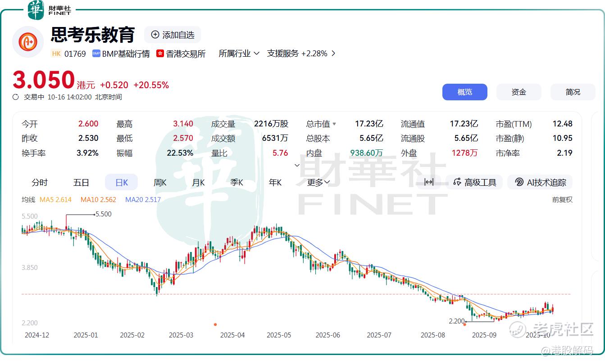Image resolution: width=605 pixels, height=364 pixels.
Task: Select the 分时 chart tab
Action: point(40,182)
